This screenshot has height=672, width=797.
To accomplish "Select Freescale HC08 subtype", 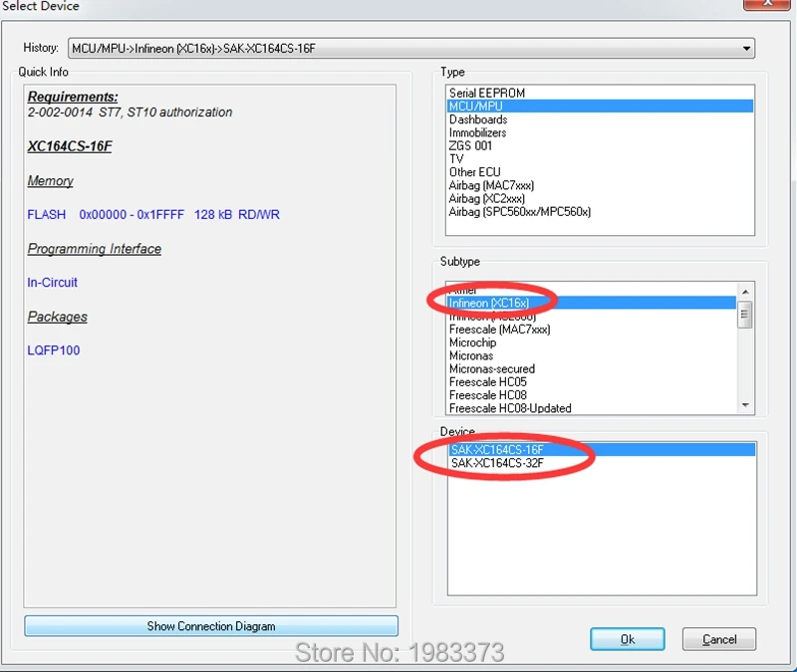I will click(x=592, y=395).
